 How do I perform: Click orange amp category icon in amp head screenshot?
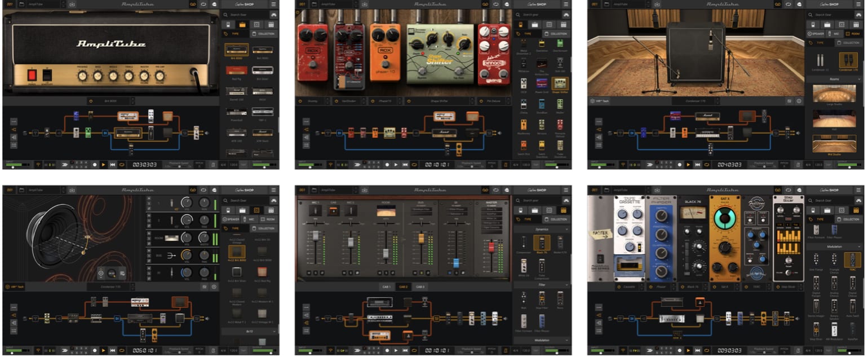tap(242, 25)
